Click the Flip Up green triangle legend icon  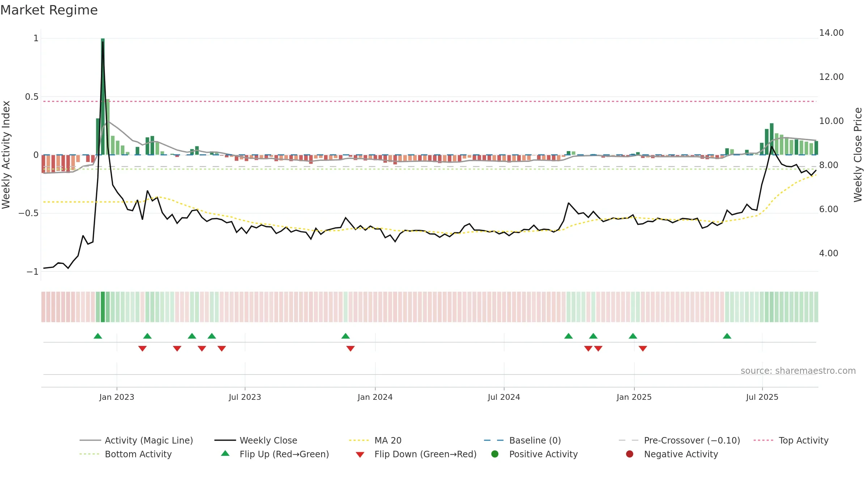pos(225,453)
